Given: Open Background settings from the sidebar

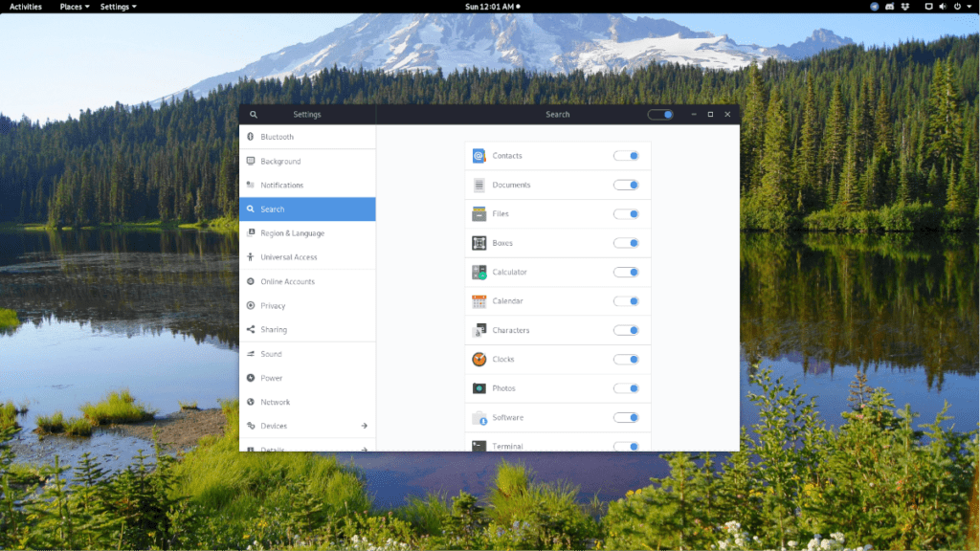Looking at the screenshot, I should (255, 161).
